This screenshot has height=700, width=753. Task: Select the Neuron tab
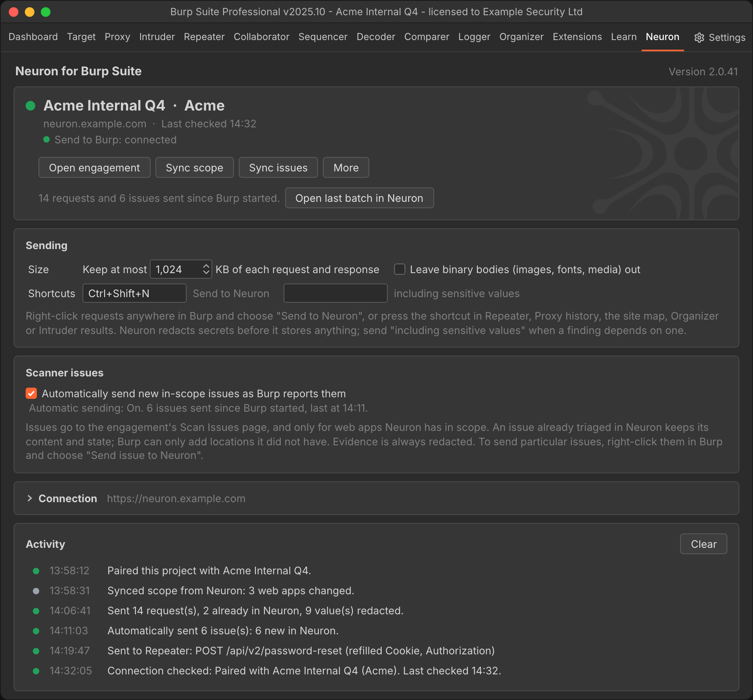tap(662, 37)
